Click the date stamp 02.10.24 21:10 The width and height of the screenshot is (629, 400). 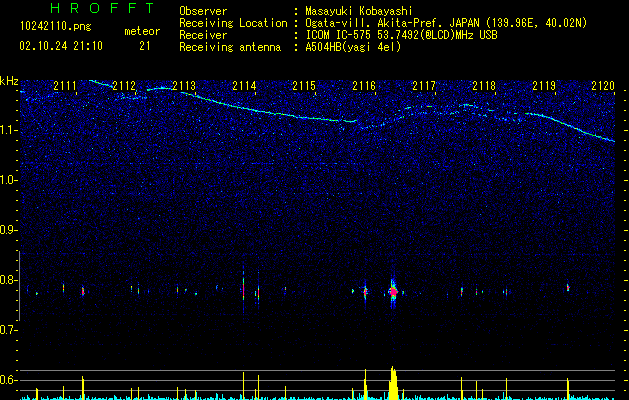[x=61, y=46]
